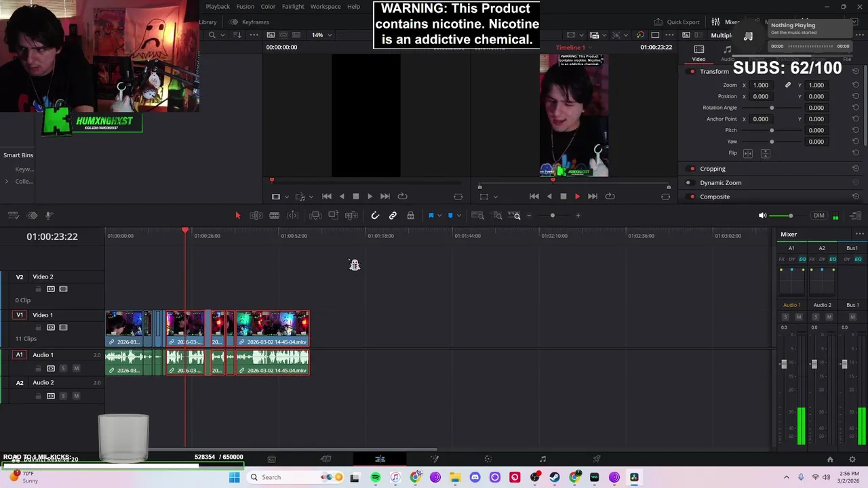Mute the Audio 1 track
This screenshot has height=488, width=868.
[76, 368]
